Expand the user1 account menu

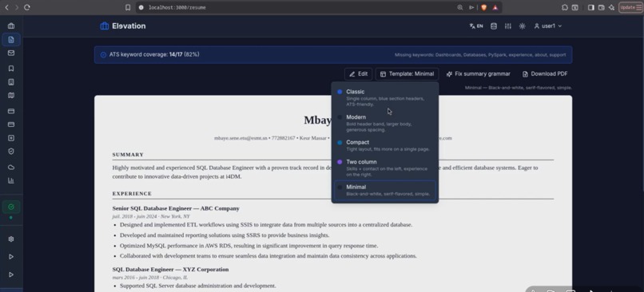(548, 26)
